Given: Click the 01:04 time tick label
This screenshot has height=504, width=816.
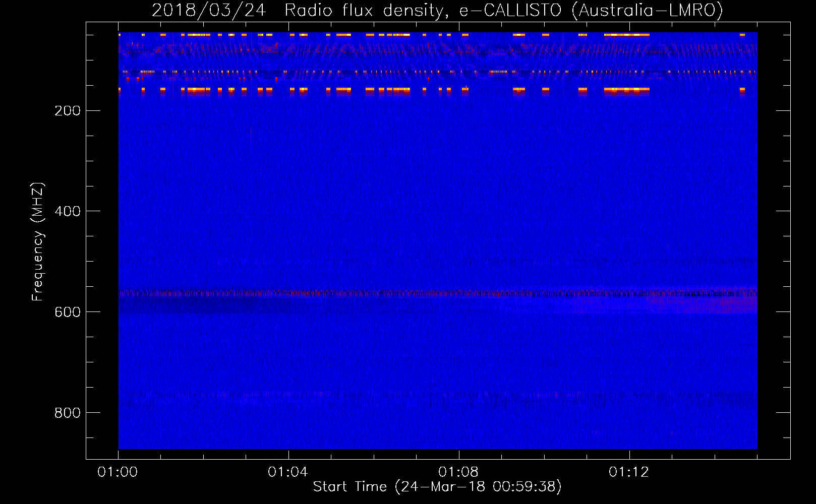Looking at the screenshot, I should tap(288, 472).
